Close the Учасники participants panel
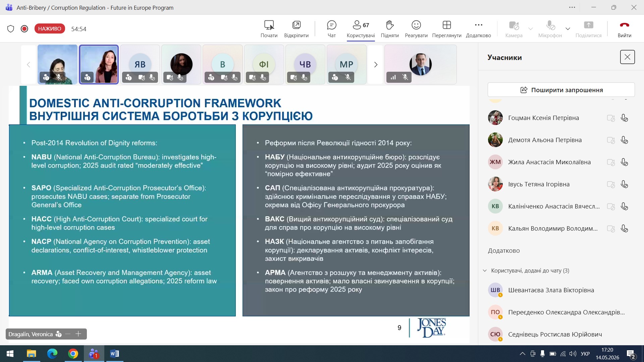Image resolution: width=644 pixels, height=362 pixels. click(627, 57)
